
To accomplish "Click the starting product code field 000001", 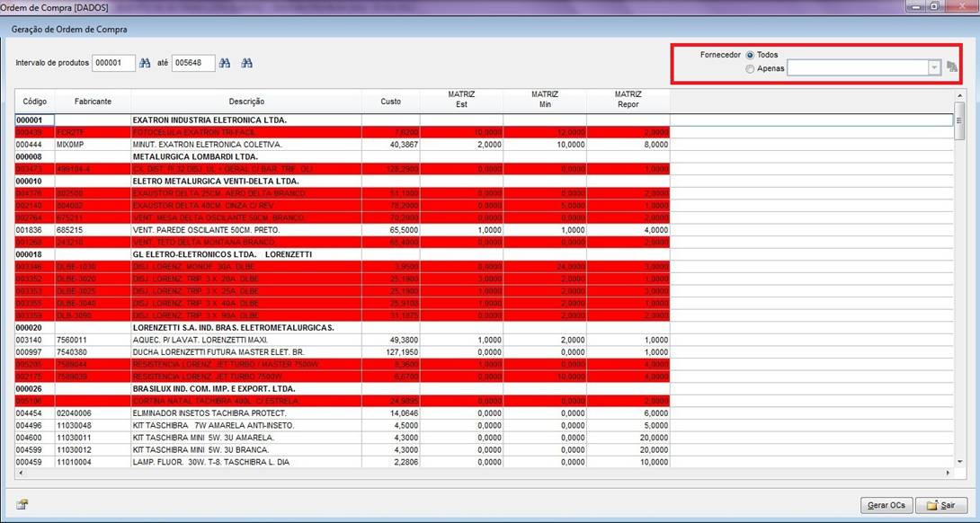I will click(114, 63).
